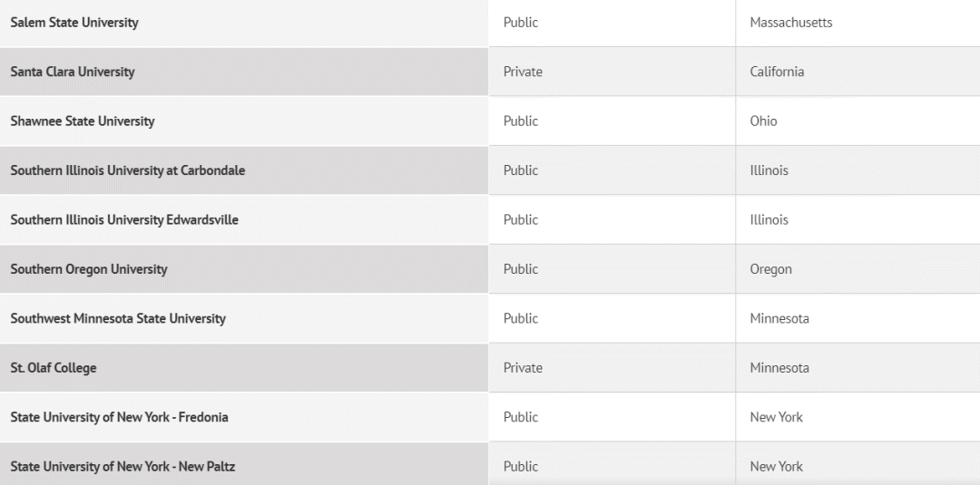This screenshot has height=485, width=980.
Task: Select Shawnee State University entry
Action: click(83, 121)
